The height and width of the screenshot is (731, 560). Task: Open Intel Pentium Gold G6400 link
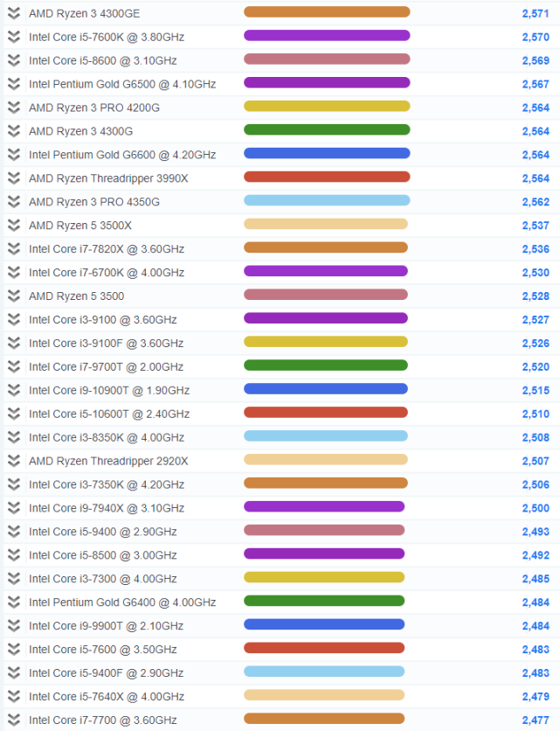point(122,602)
